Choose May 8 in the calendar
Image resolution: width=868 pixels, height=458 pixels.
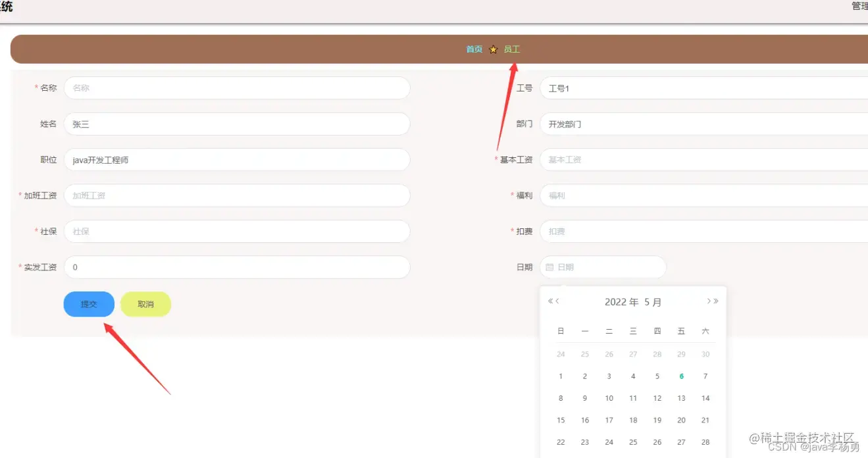coord(561,398)
